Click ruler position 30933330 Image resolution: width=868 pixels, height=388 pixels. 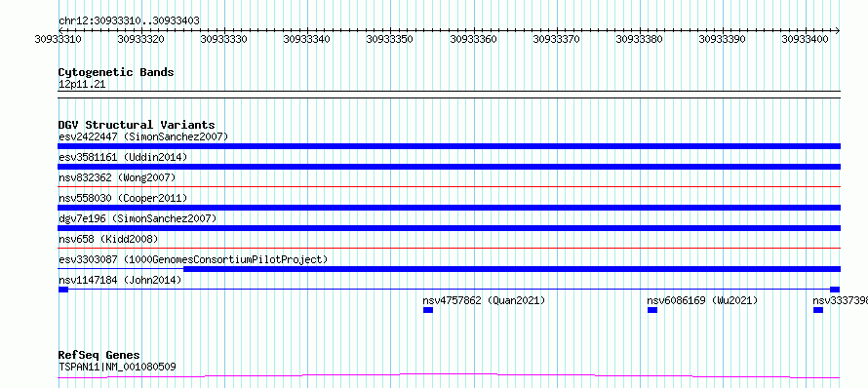(x=224, y=39)
